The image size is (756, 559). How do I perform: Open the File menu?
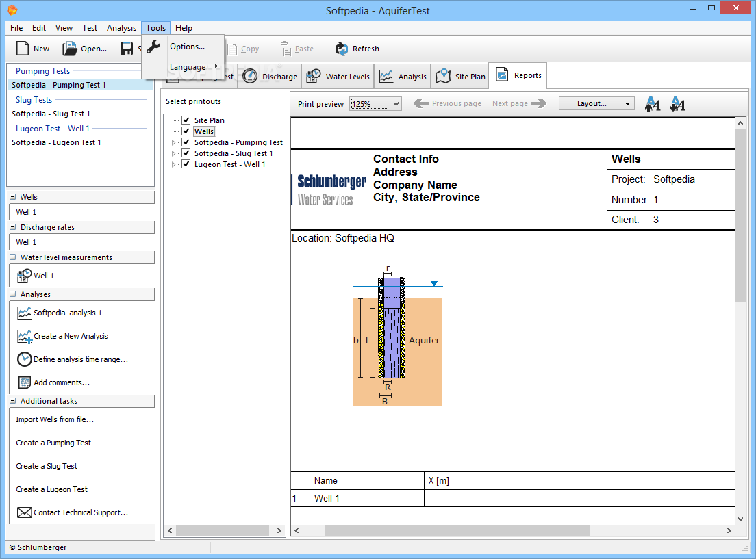point(16,28)
